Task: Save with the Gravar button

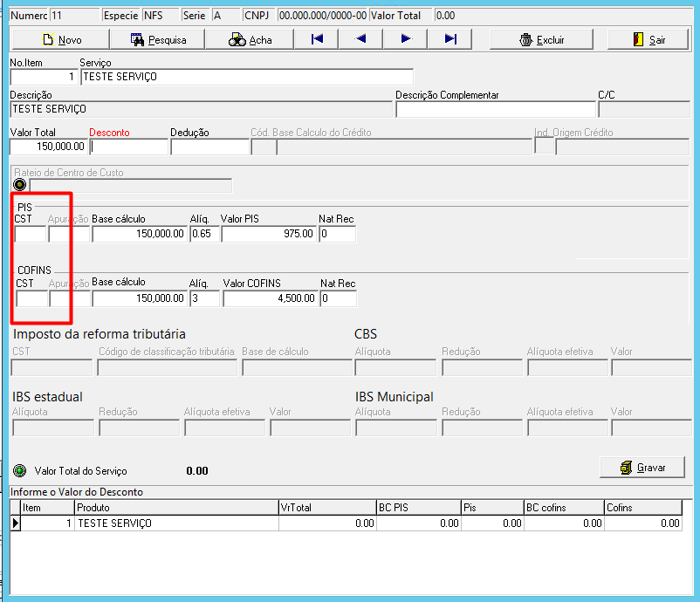Action: coord(642,468)
